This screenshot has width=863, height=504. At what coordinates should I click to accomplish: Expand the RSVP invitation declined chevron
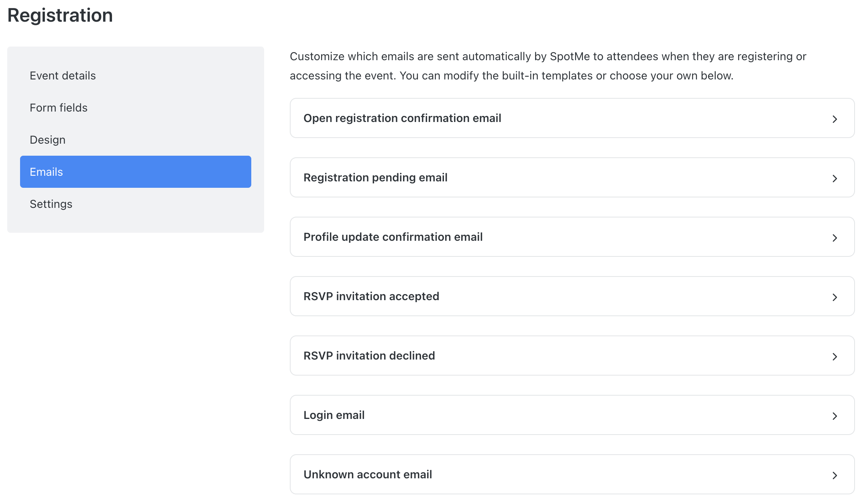(835, 356)
